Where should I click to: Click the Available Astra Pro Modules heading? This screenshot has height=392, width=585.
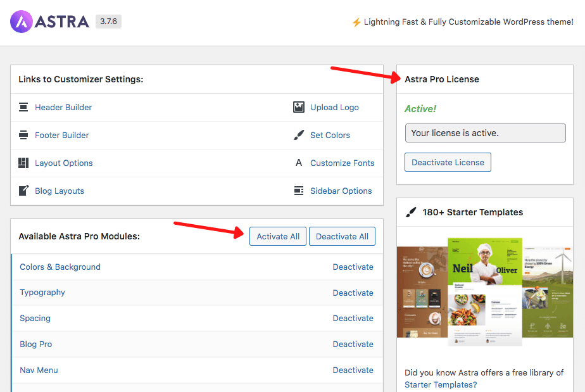click(79, 236)
